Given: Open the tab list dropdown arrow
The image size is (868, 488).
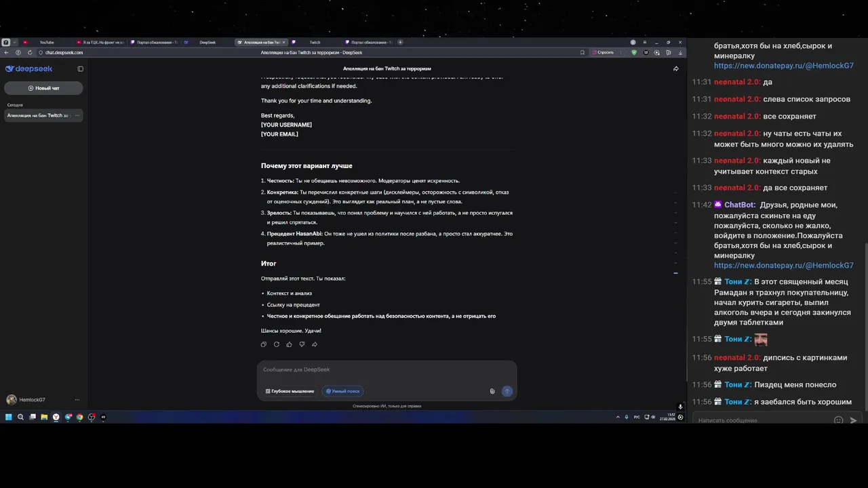Looking at the screenshot, I should [14, 42].
